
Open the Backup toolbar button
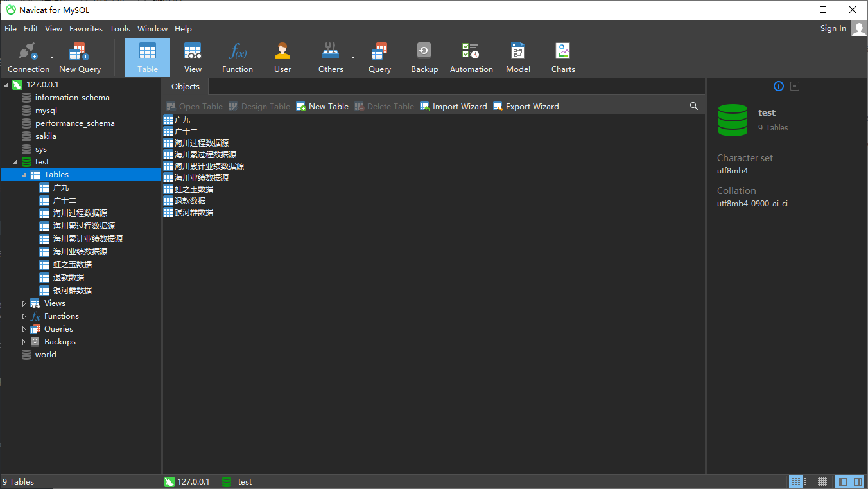(424, 58)
